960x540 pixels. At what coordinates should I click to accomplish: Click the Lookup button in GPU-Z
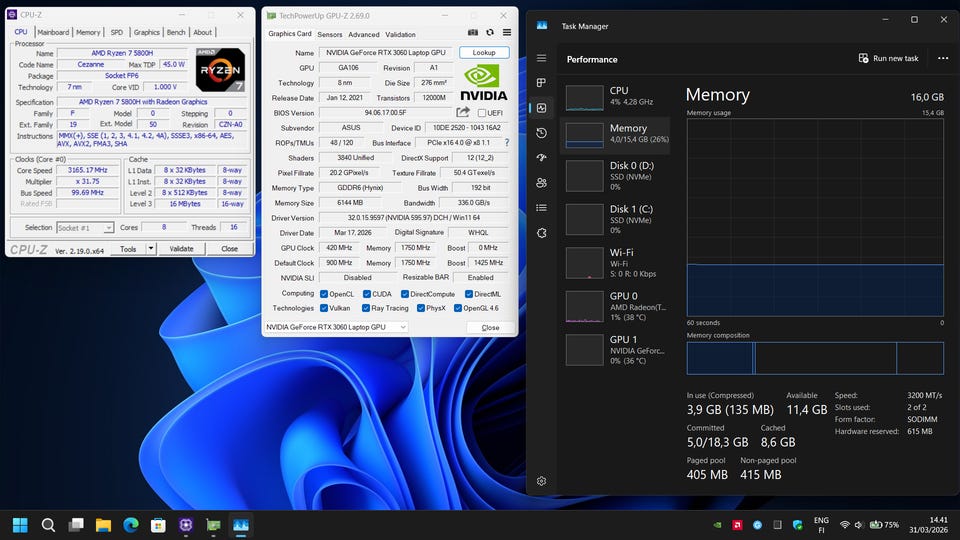484,53
